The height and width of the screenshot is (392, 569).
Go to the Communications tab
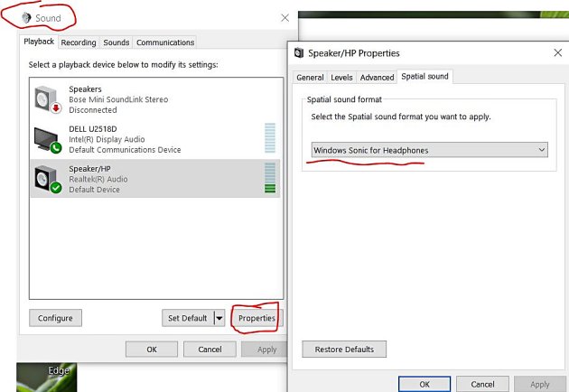[x=165, y=42]
